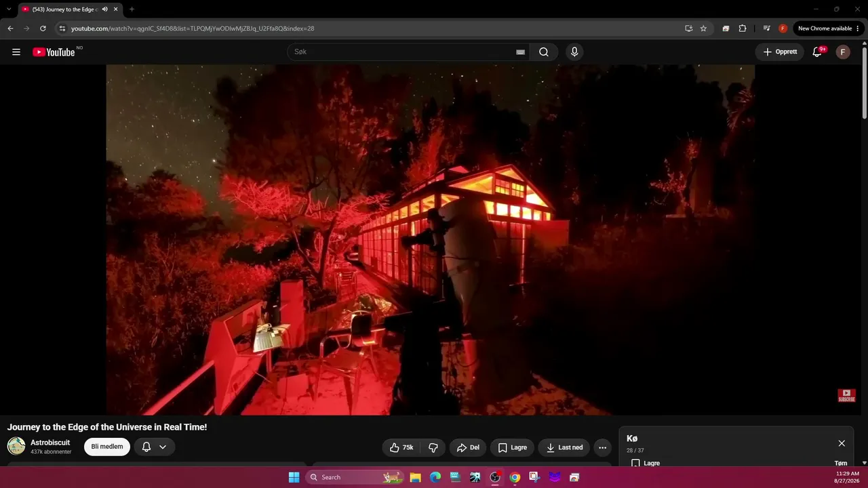
Task: Open the Astrobiscuit channel link
Action: tap(50, 443)
